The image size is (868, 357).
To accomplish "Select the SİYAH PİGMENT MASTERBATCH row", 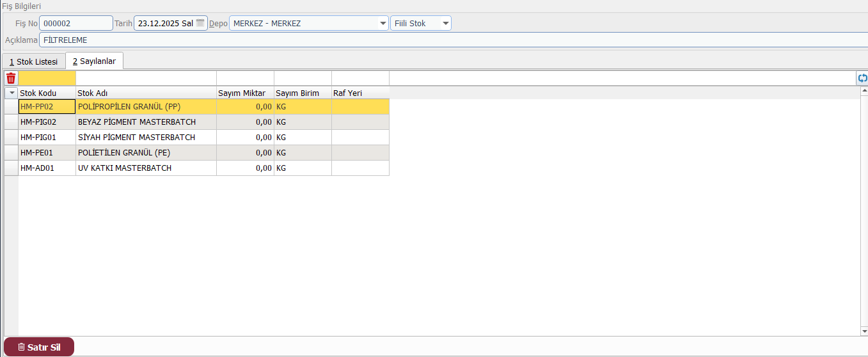I will click(x=146, y=138).
